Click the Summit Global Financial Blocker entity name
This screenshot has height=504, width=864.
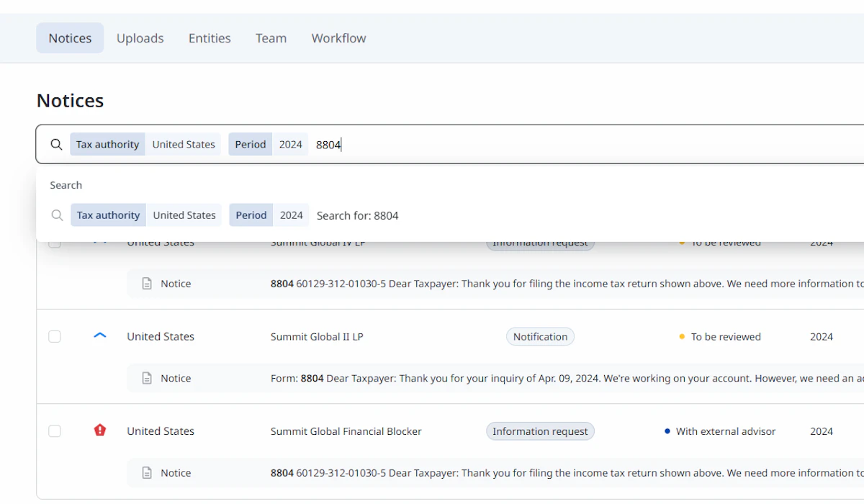pos(346,431)
